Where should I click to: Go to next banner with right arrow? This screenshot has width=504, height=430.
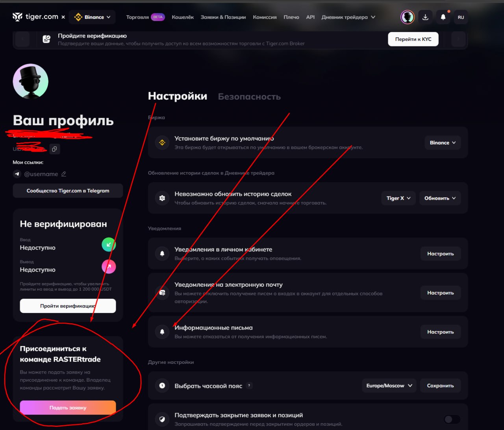(x=458, y=39)
